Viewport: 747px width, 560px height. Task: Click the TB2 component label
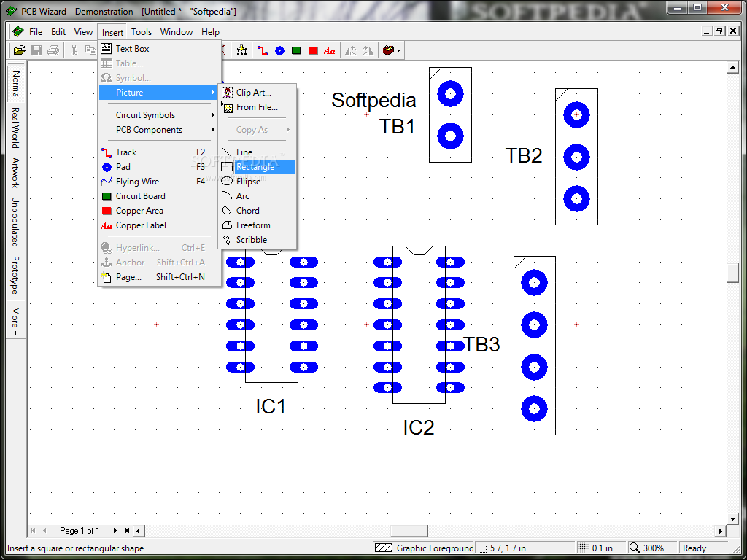[x=524, y=156]
